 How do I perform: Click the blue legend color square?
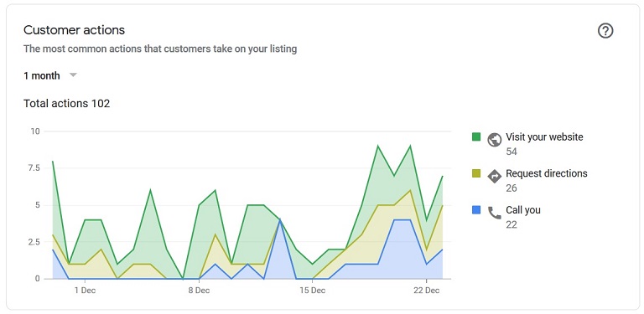pyautogui.click(x=476, y=210)
